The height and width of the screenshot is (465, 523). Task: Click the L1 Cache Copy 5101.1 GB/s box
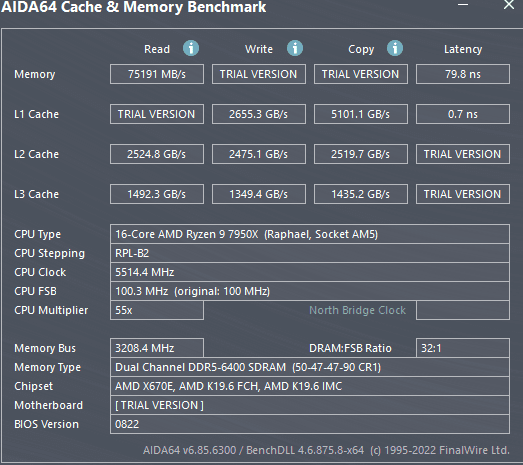361,114
